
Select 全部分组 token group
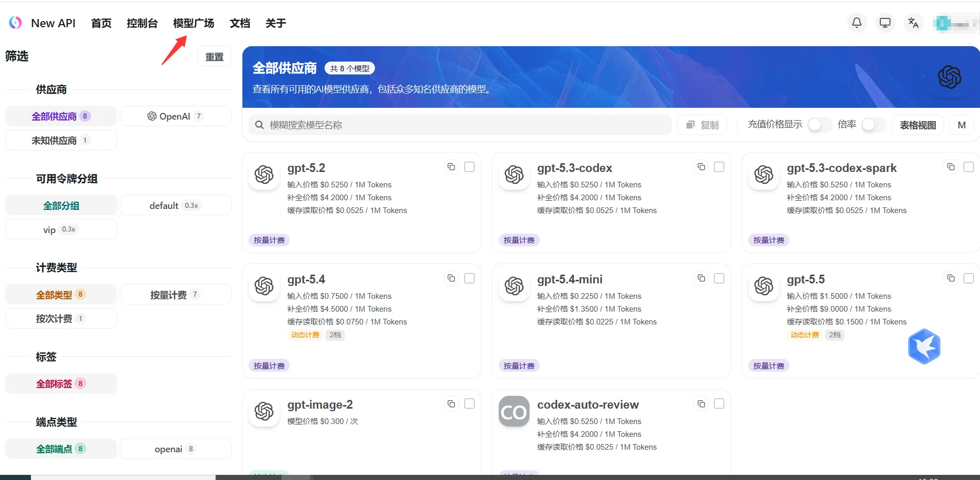point(61,205)
